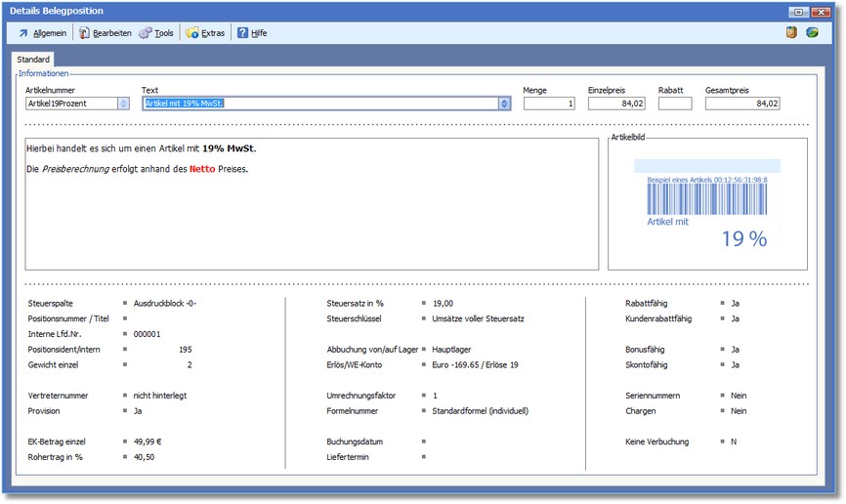Click the Hilfe question mark icon
The width and height of the screenshot is (846, 504).
[242, 33]
